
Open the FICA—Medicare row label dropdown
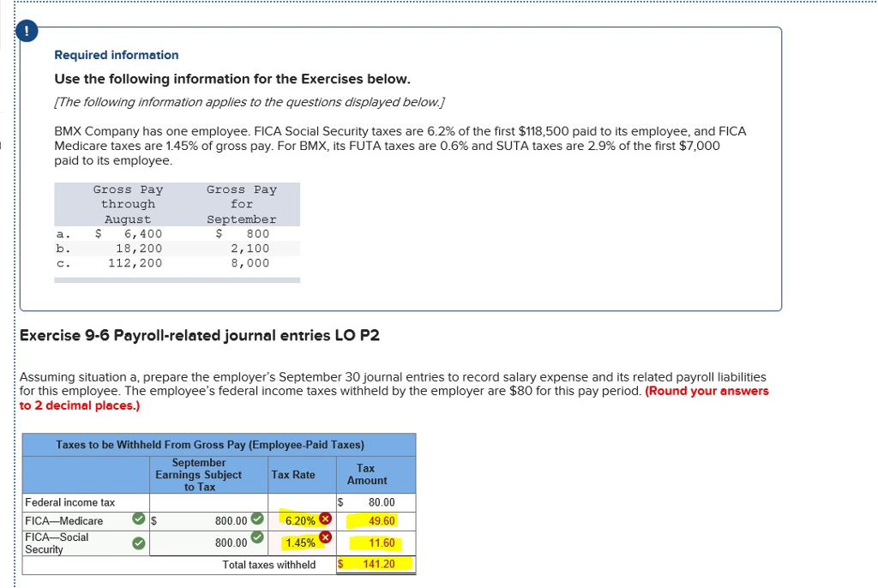tap(86, 521)
